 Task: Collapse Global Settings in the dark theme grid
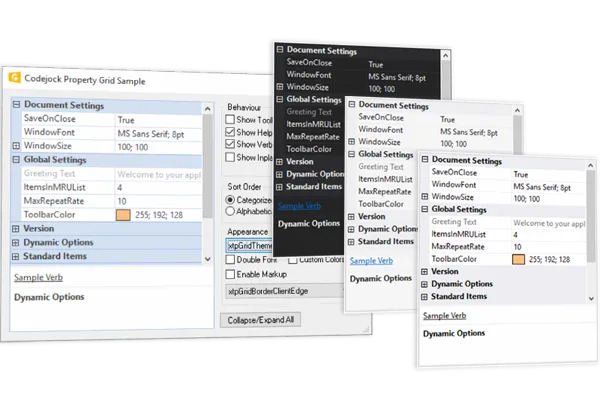pos(280,99)
